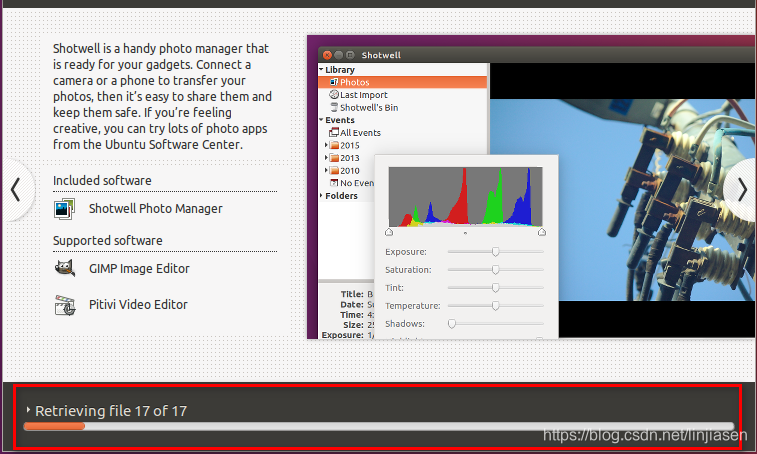Viewport: 757px width, 454px height.
Task: Select "Shotwell Photo Manager" text
Action: [155, 209]
